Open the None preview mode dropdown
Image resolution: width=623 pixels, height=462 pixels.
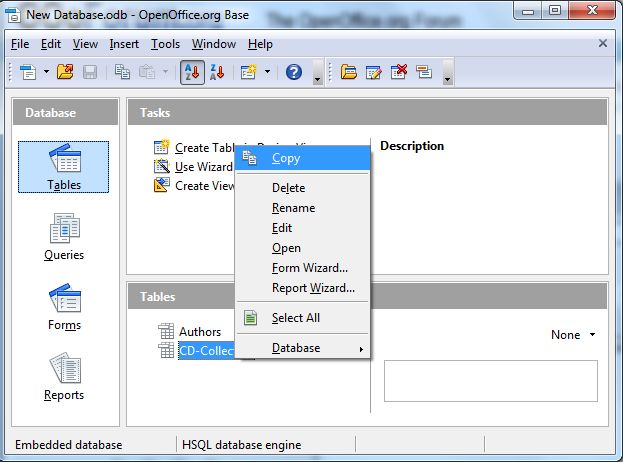574,335
